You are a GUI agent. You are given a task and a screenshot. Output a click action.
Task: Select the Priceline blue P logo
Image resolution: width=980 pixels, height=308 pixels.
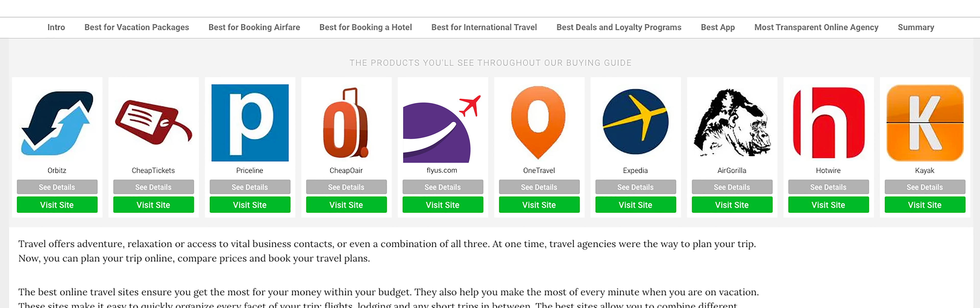pos(250,123)
